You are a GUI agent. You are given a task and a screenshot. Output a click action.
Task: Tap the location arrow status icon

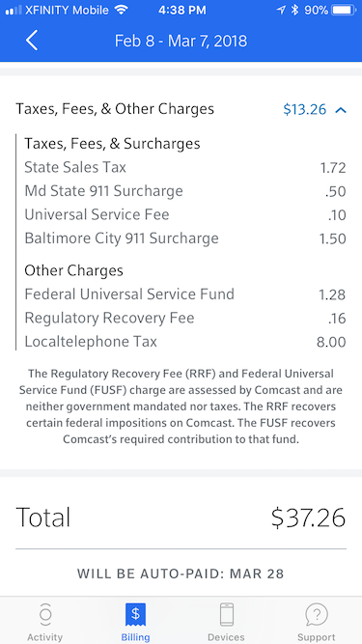(x=281, y=11)
